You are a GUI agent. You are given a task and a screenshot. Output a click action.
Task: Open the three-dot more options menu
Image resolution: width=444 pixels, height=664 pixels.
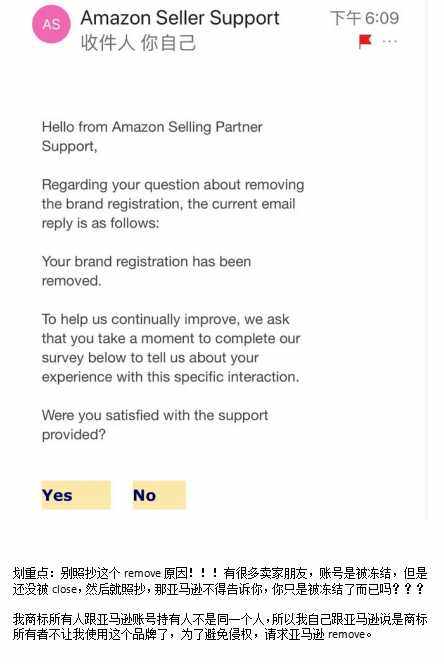click(390, 42)
